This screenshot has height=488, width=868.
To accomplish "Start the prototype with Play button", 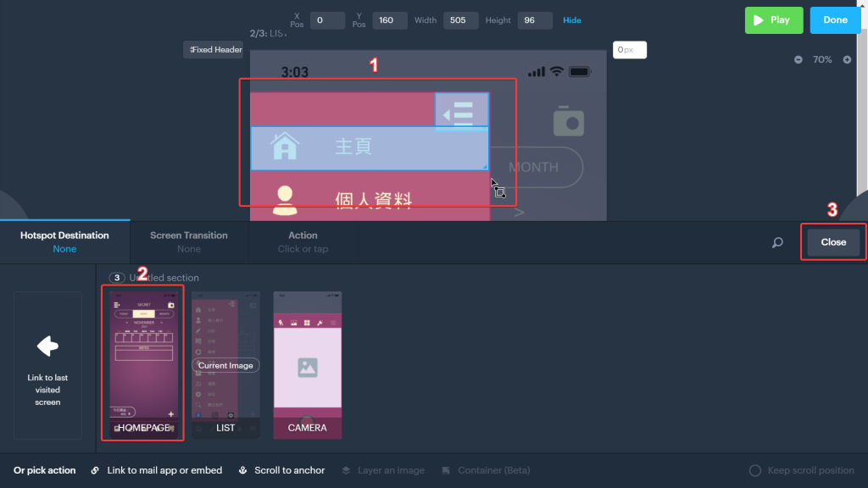I will click(773, 20).
